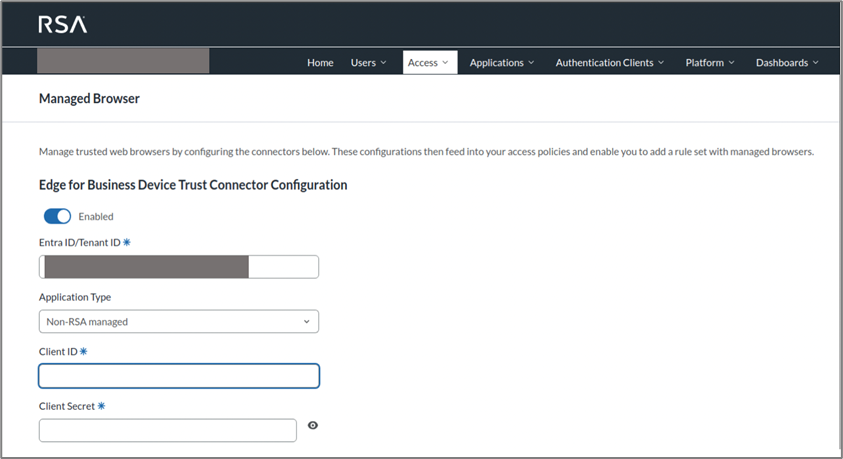This screenshot has height=459, width=843.
Task: Focus the Client ID input field
Action: [179, 375]
